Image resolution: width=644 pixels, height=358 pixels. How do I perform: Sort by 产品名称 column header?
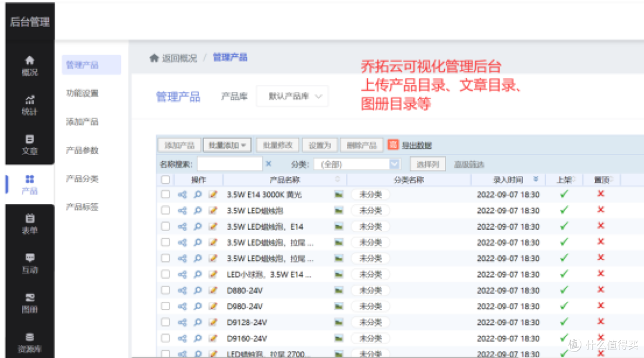(x=284, y=180)
